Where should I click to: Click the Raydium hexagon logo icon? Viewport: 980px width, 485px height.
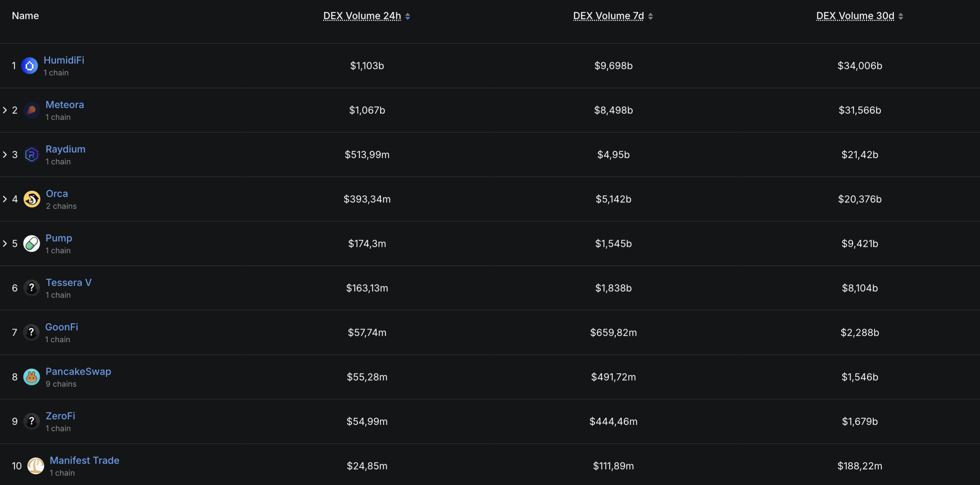31,155
